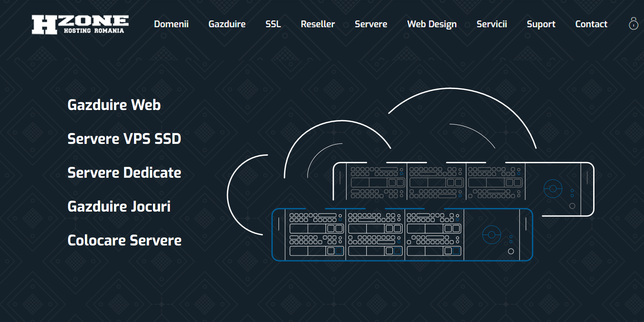The width and height of the screenshot is (644, 322).
Task: Navigate to the Suport page
Action: click(541, 24)
